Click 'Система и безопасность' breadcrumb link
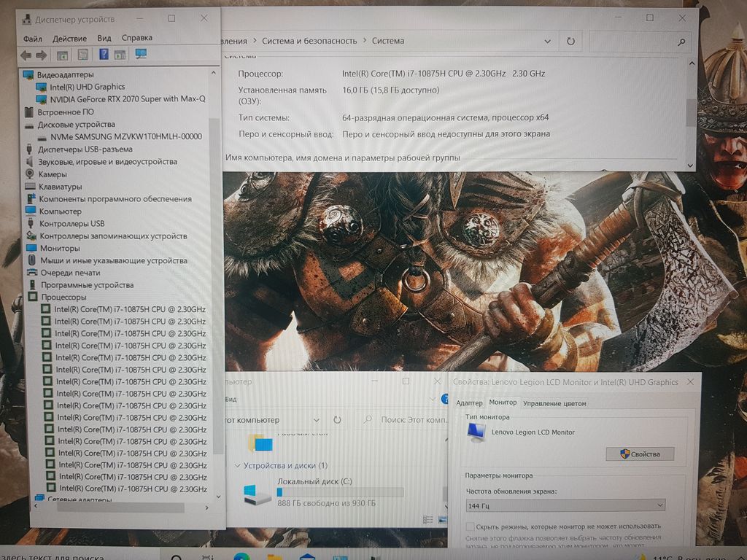The width and height of the screenshot is (747, 560). click(x=309, y=42)
